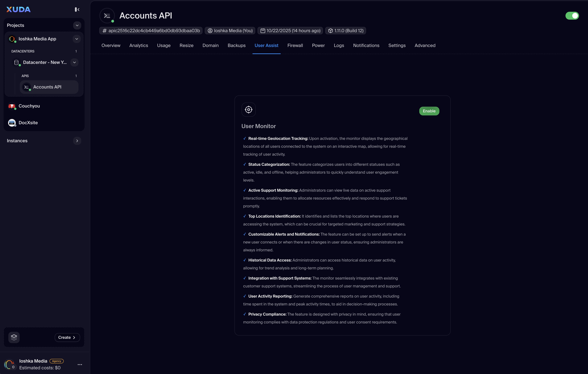The image size is (588, 374).
Task: Collapse the Ioshka Media App project chevron
Action: pyautogui.click(x=77, y=39)
